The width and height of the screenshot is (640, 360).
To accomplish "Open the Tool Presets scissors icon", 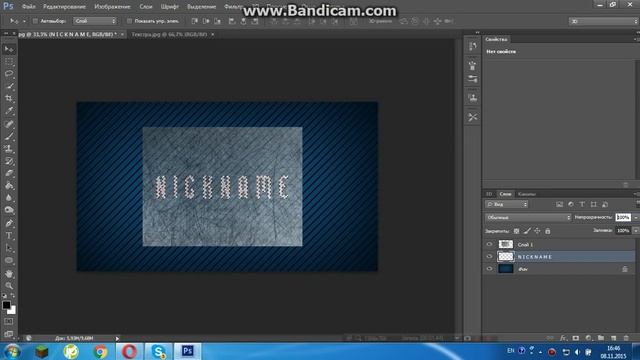I will tap(473, 117).
